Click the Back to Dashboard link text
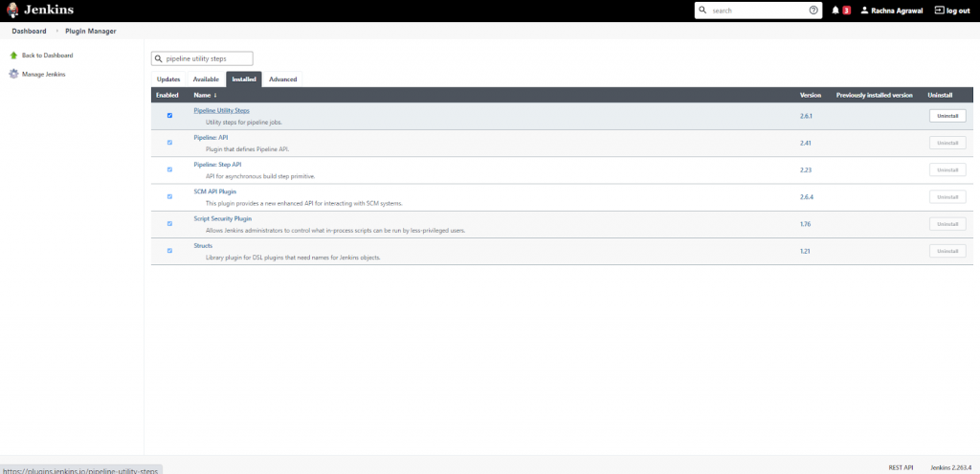Screen dimensions: 980x474 (48, 56)
